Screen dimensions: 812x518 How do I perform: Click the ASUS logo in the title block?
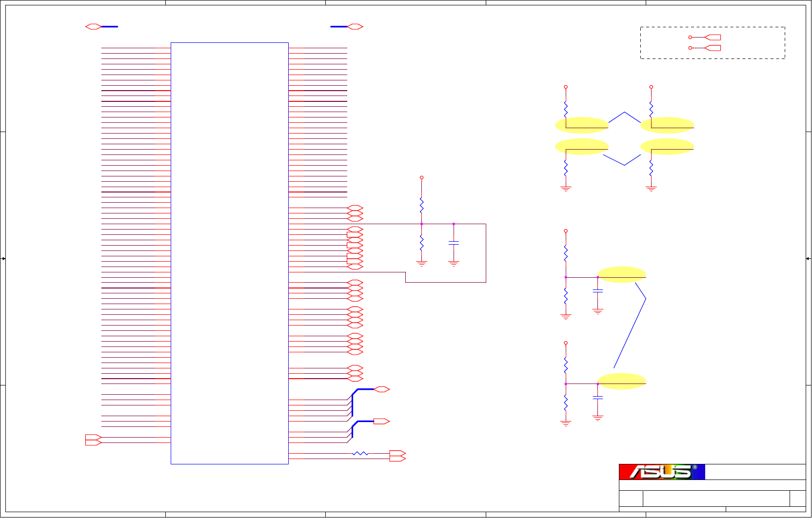(x=662, y=472)
